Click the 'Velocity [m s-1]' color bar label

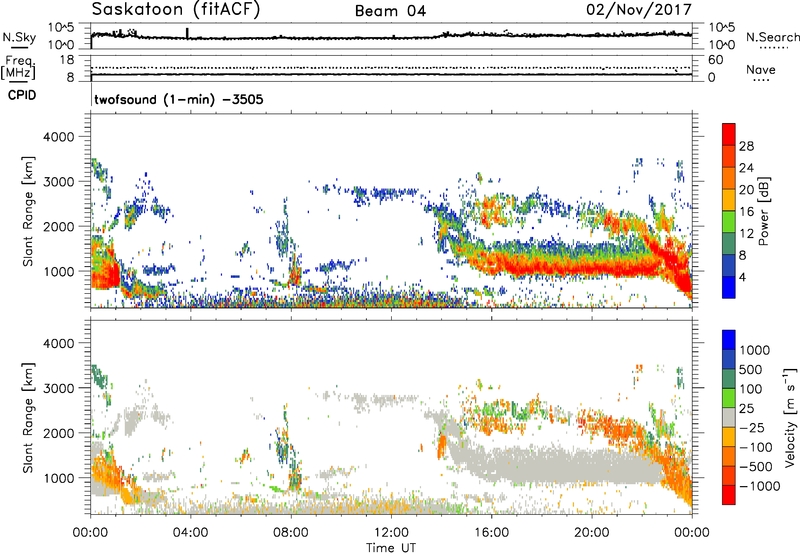click(x=790, y=417)
